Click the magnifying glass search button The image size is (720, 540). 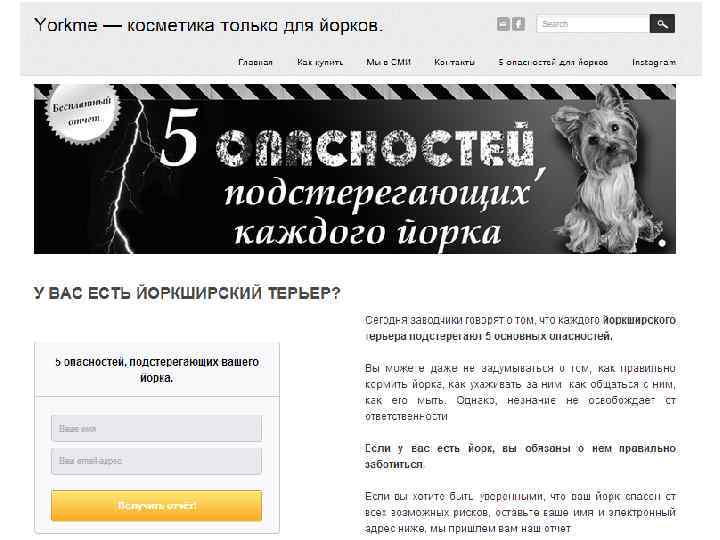[662, 24]
